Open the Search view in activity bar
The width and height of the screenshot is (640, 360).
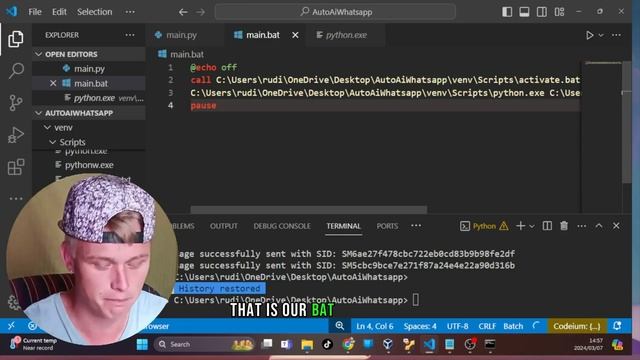16,70
